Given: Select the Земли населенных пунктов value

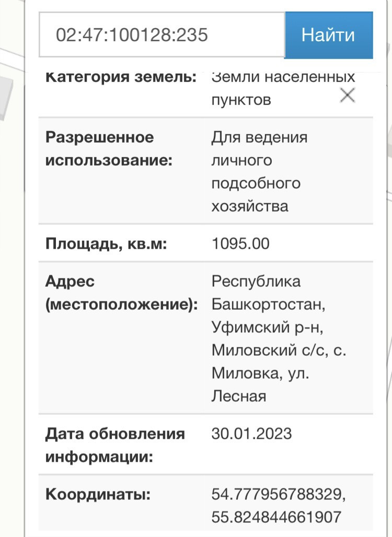Looking at the screenshot, I should 283,88.
